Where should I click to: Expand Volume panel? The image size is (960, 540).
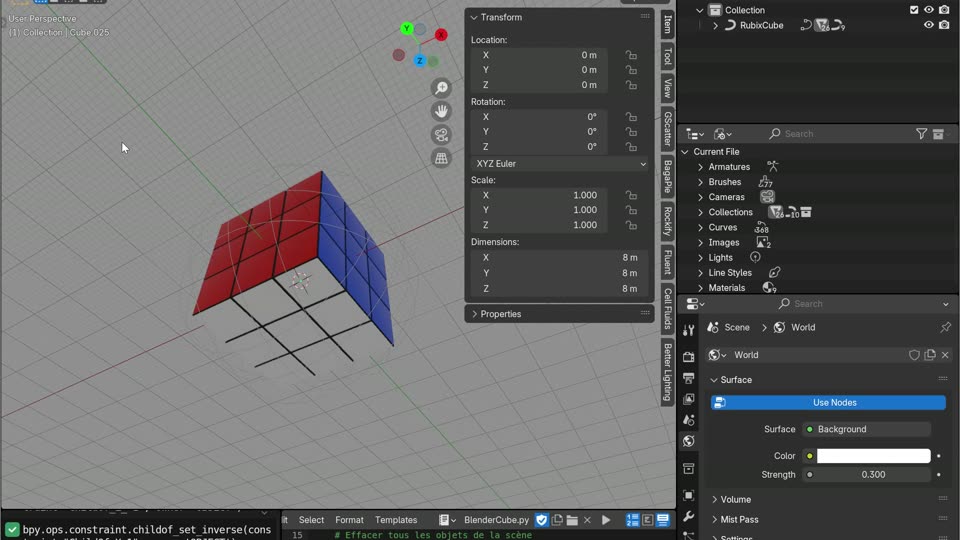click(x=714, y=500)
